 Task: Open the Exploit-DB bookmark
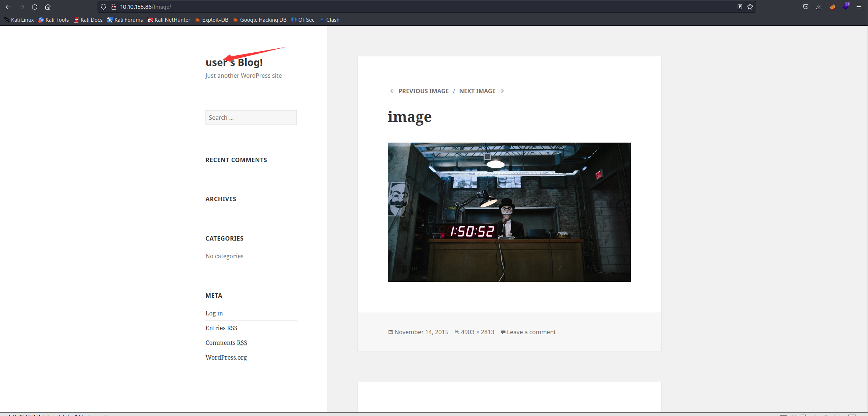[x=212, y=20]
